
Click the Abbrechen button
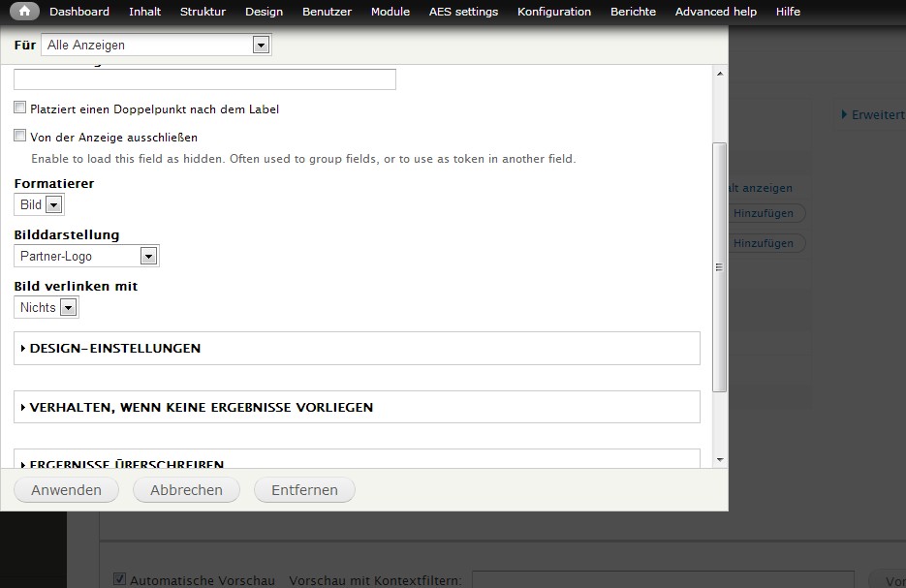[186, 490]
